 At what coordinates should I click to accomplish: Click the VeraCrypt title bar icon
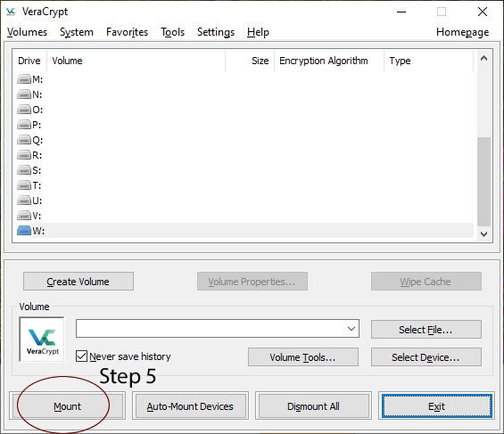(11, 12)
